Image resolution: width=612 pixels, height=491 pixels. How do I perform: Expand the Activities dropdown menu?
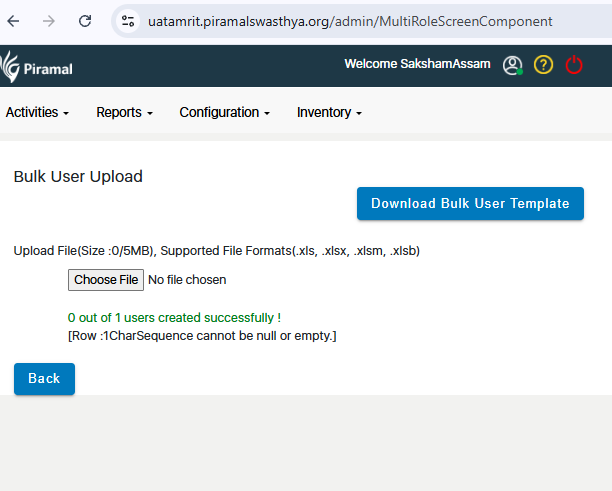(x=37, y=113)
